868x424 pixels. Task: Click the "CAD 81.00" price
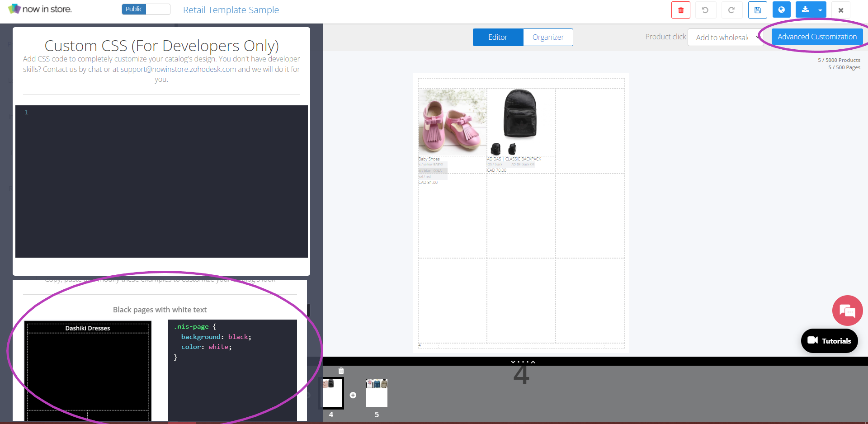428,183
